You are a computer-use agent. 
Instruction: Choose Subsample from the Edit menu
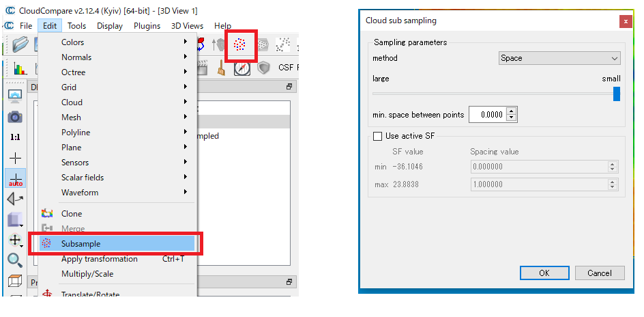117,243
